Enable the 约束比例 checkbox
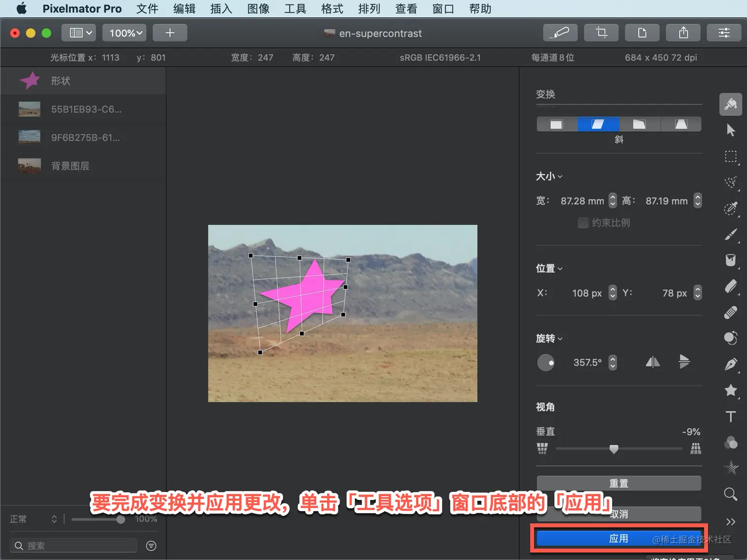 pyautogui.click(x=583, y=223)
